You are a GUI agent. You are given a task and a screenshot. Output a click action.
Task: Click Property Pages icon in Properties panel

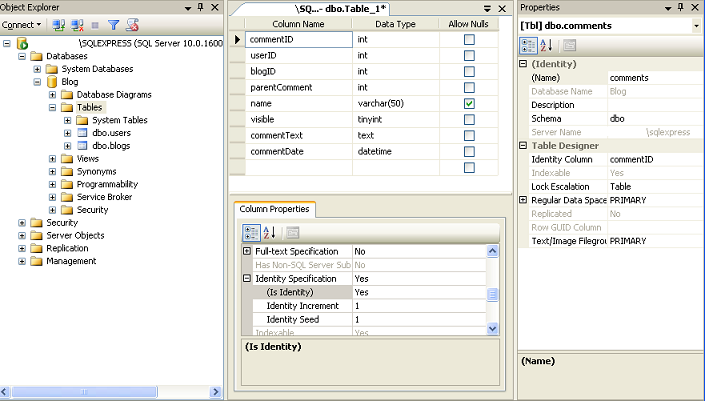click(x=569, y=45)
